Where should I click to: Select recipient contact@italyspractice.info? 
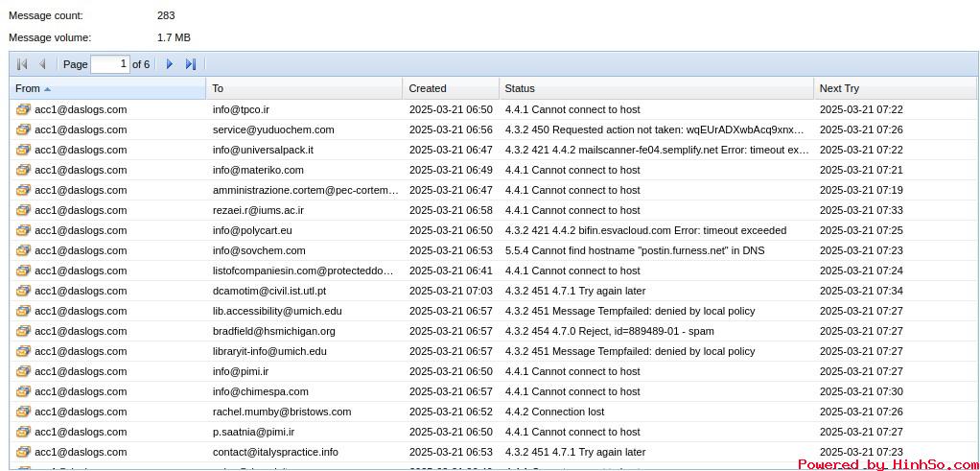tap(275, 452)
